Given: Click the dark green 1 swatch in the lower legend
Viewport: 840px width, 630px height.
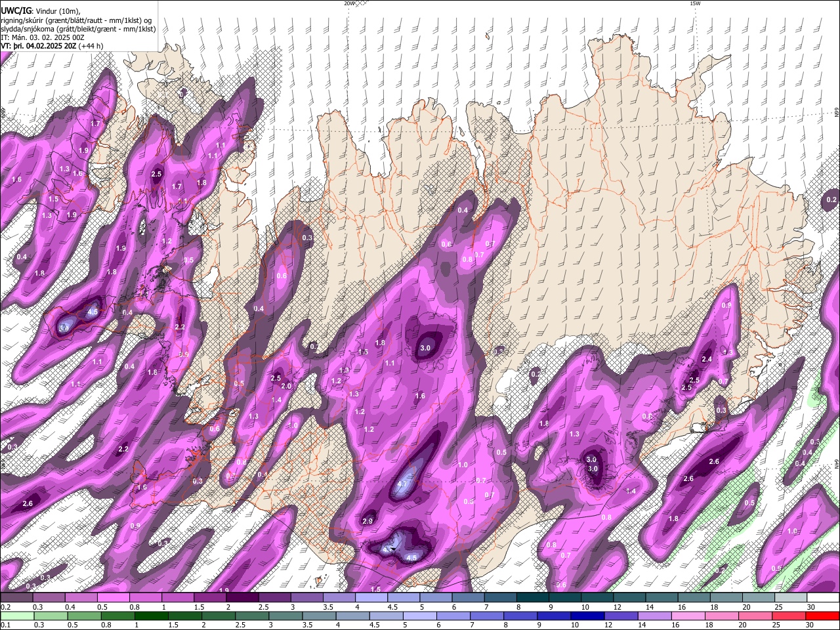Looking at the screenshot, I should [x=151, y=616].
